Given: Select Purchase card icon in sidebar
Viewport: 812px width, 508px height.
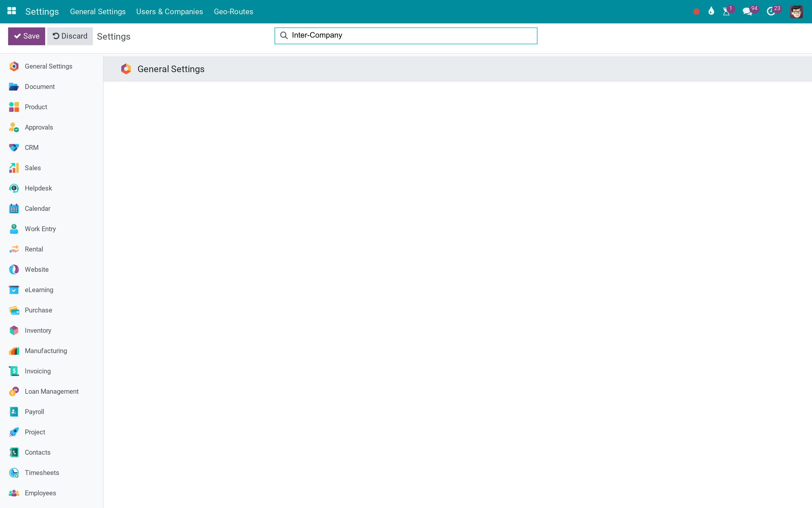Looking at the screenshot, I should click(x=14, y=310).
